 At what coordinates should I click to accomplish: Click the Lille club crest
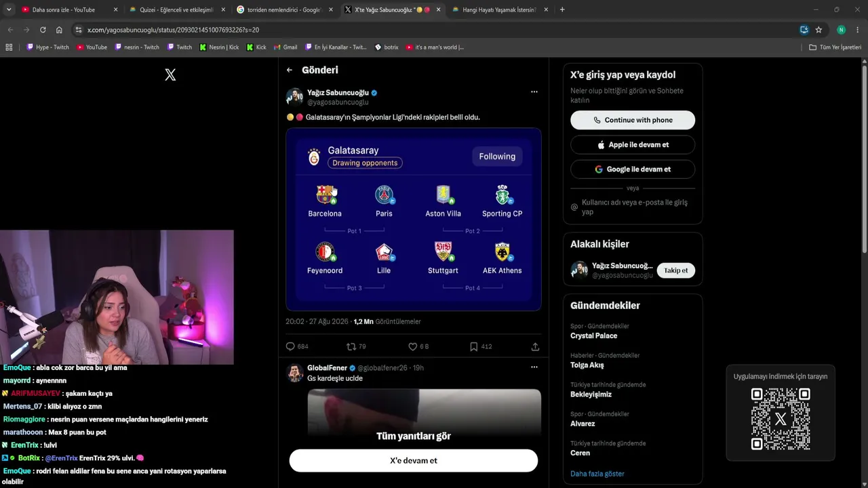[384, 251]
